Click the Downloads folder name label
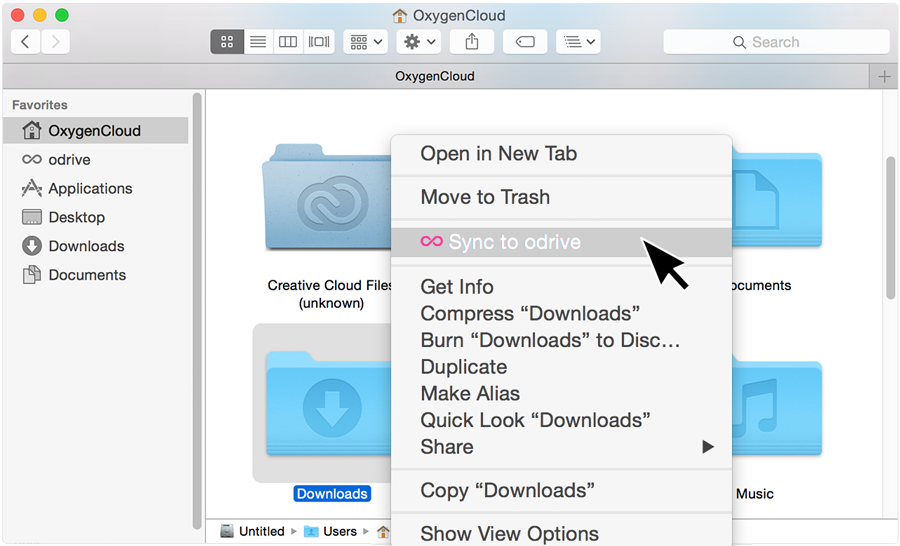The height and width of the screenshot is (546, 900). [332, 494]
